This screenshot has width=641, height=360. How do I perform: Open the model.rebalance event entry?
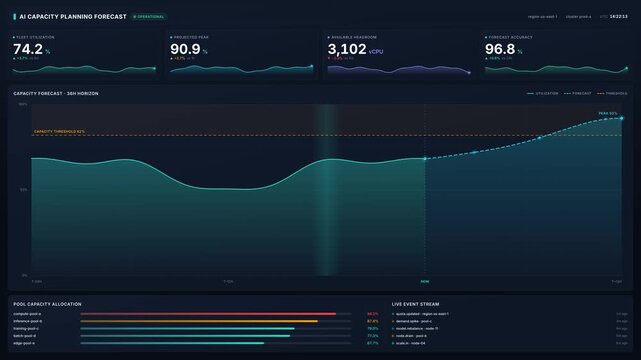pyautogui.click(x=510, y=329)
